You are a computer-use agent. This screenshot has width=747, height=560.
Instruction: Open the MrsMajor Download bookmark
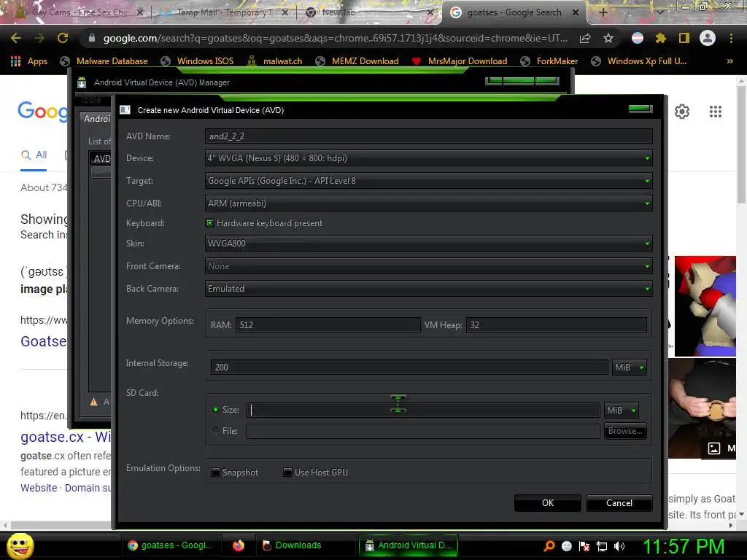click(x=460, y=61)
